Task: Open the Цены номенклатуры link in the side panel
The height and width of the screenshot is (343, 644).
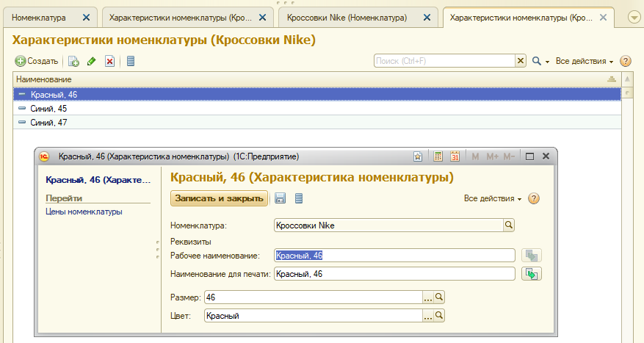Action: (84, 212)
